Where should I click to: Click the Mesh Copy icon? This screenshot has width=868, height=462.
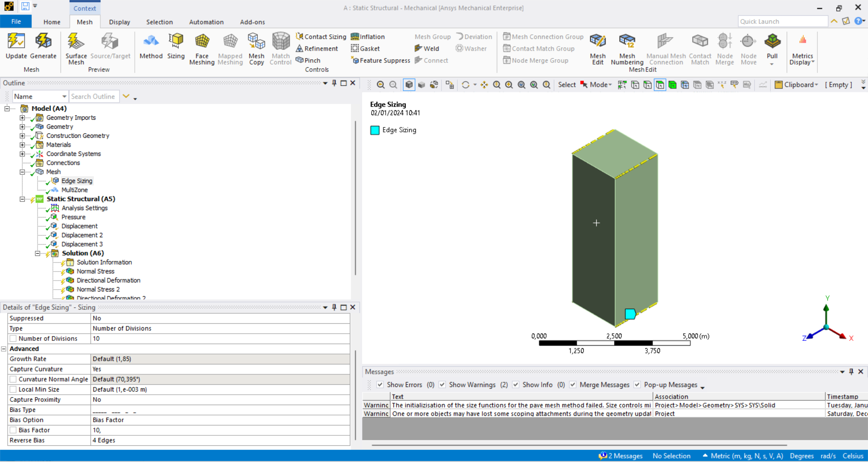click(x=256, y=48)
